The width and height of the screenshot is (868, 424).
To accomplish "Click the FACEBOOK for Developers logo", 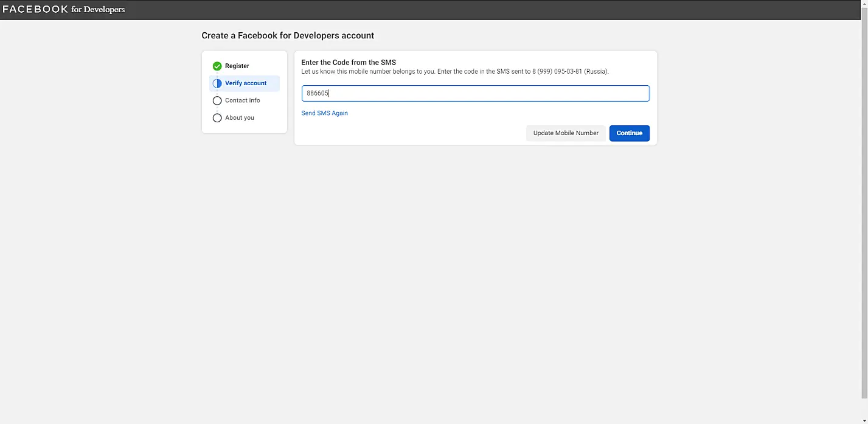I will [x=64, y=9].
